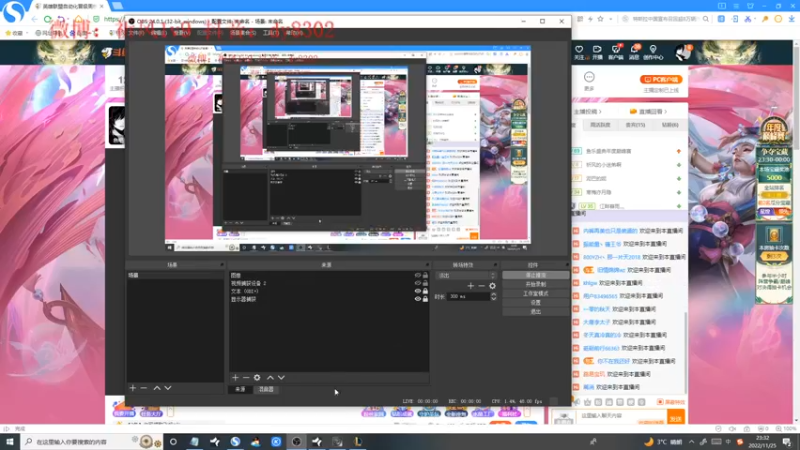Open transition properties gear icon

tap(492, 286)
